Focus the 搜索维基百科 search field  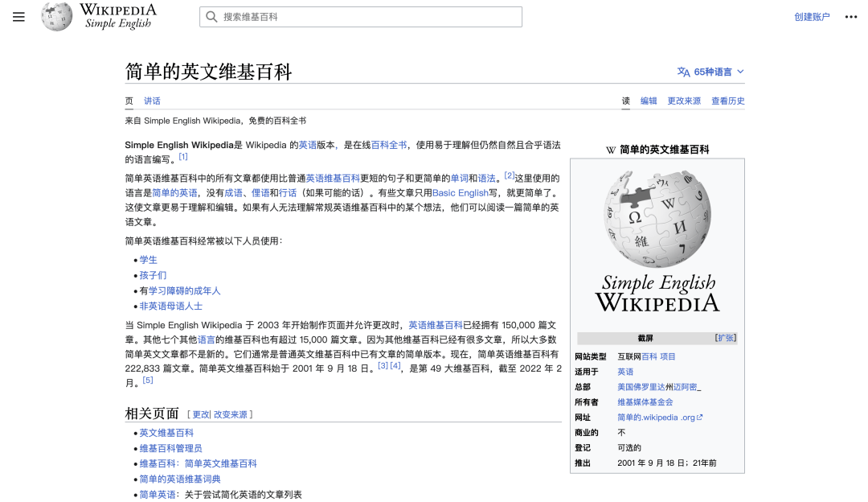point(361,17)
